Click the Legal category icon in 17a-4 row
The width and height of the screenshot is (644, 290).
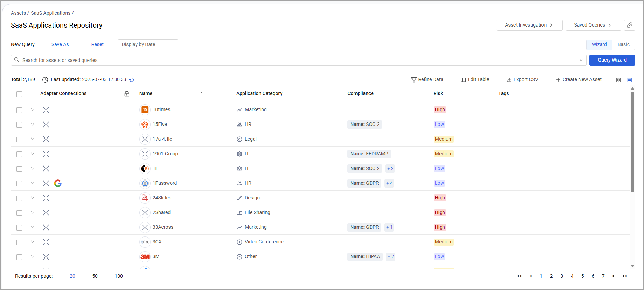[x=240, y=139]
